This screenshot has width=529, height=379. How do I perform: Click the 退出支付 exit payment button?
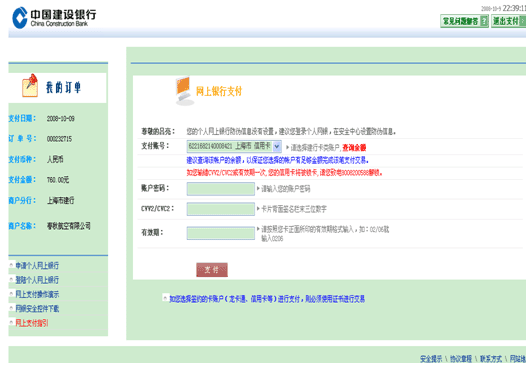click(508, 21)
